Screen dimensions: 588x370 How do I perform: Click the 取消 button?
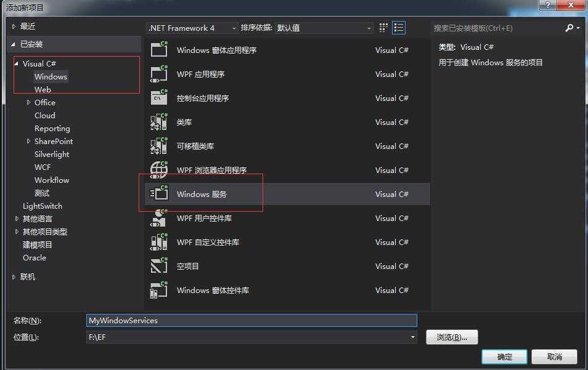(x=554, y=356)
